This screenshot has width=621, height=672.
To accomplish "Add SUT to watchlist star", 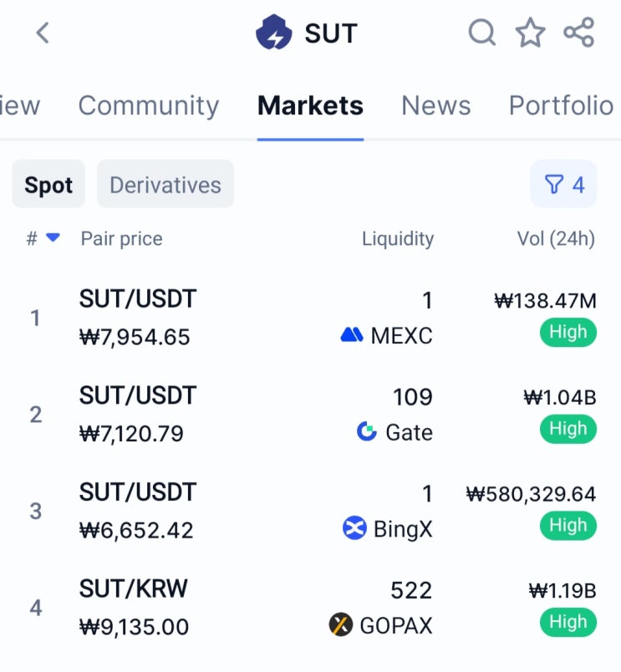I will (531, 32).
